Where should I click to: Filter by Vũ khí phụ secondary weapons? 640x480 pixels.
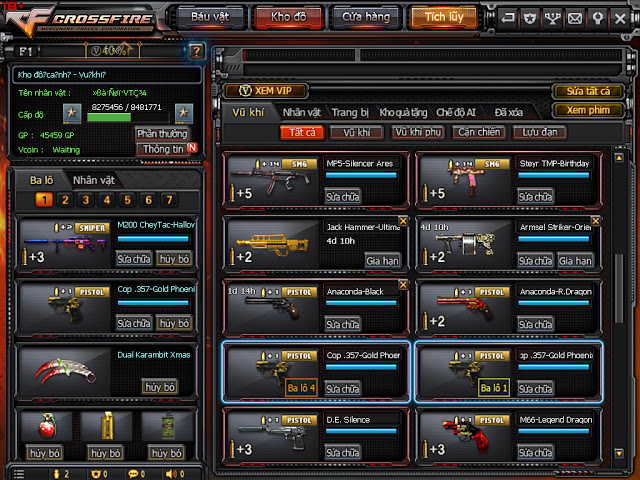coord(418,133)
